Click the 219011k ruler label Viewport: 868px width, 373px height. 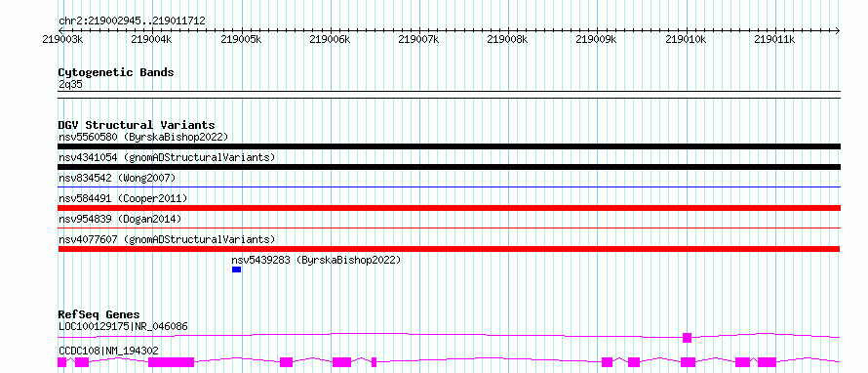(775, 39)
